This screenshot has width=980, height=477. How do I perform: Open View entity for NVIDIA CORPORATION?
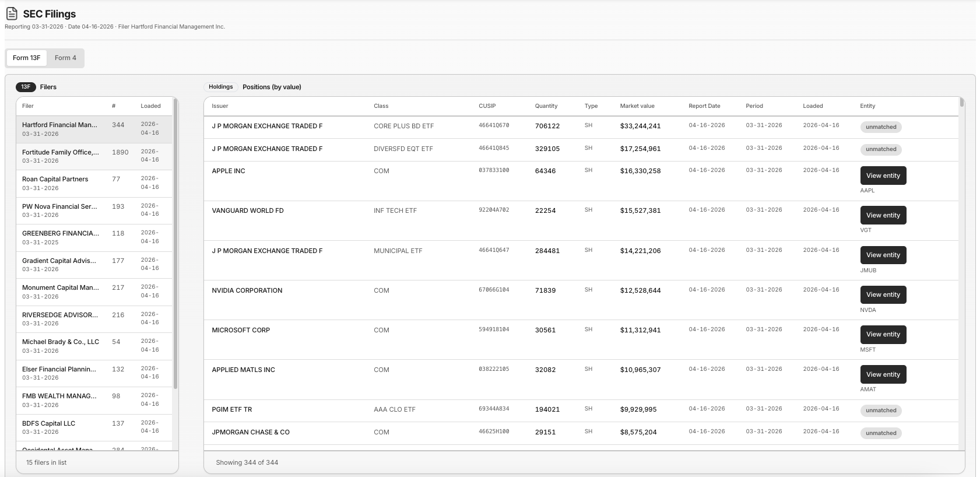(x=883, y=294)
